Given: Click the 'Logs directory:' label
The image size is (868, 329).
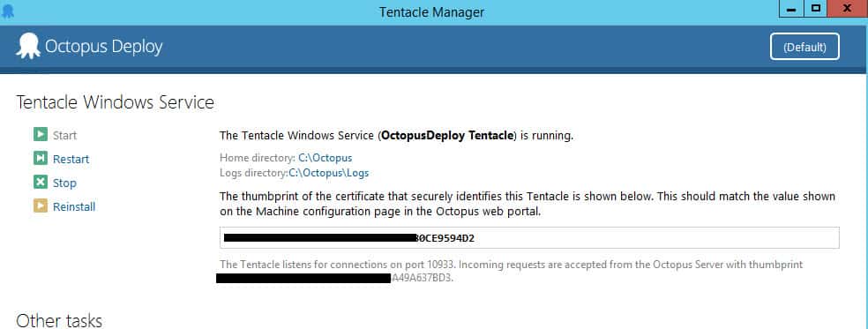Looking at the screenshot, I should coord(253,173).
